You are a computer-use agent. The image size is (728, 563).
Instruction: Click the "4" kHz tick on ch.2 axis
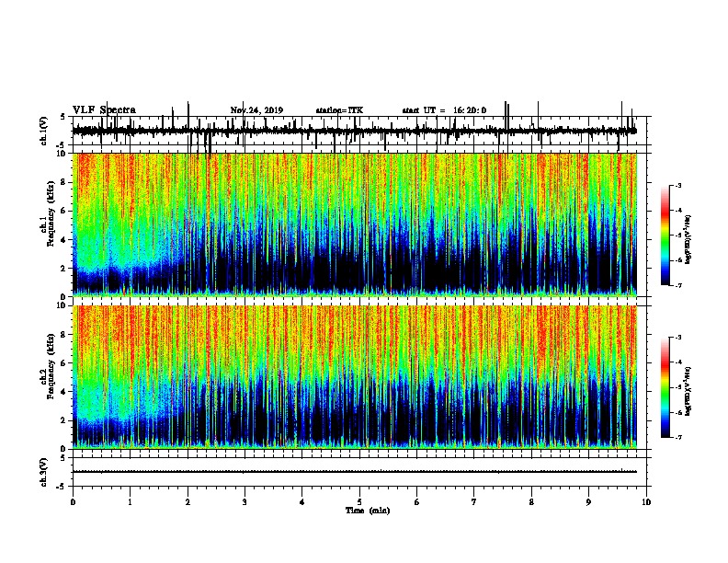point(64,392)
